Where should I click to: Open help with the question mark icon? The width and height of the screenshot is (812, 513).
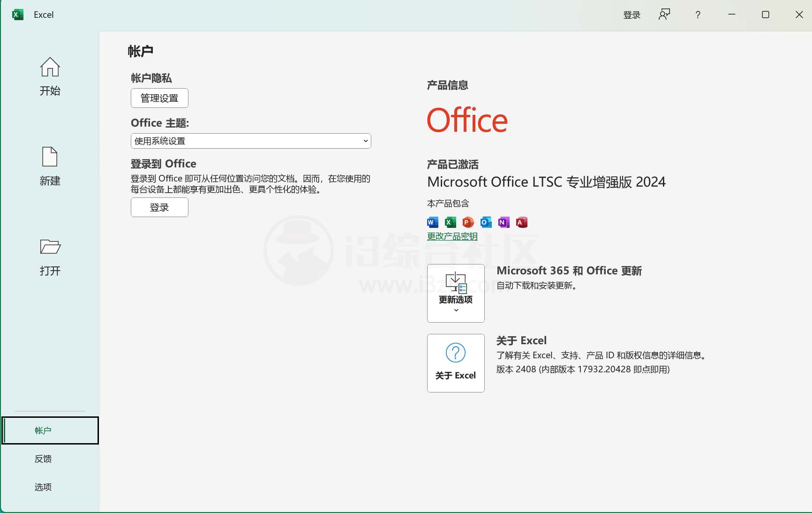pyautogui.click(x=698, y=15)
